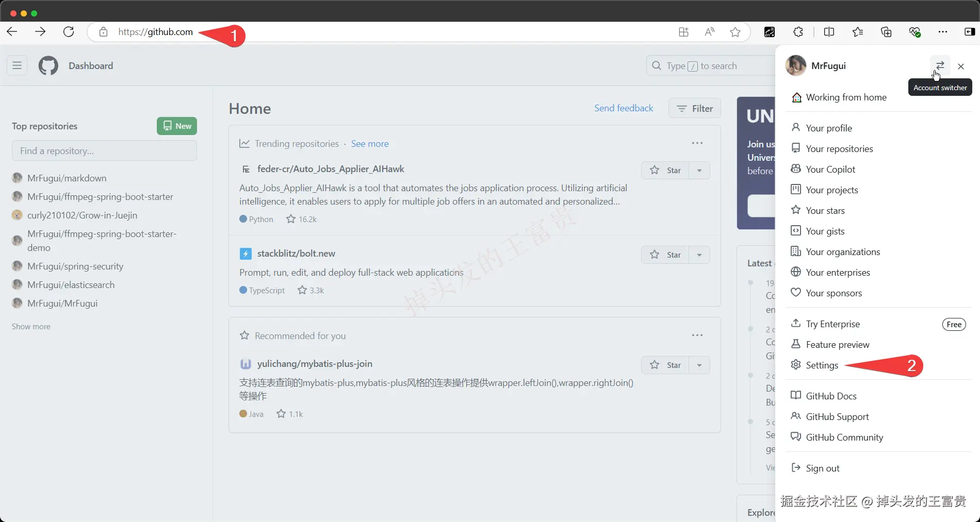Open the GitHub global navigation menu
Viewport: 980px width, 522px height.
(x=17, y=65)
